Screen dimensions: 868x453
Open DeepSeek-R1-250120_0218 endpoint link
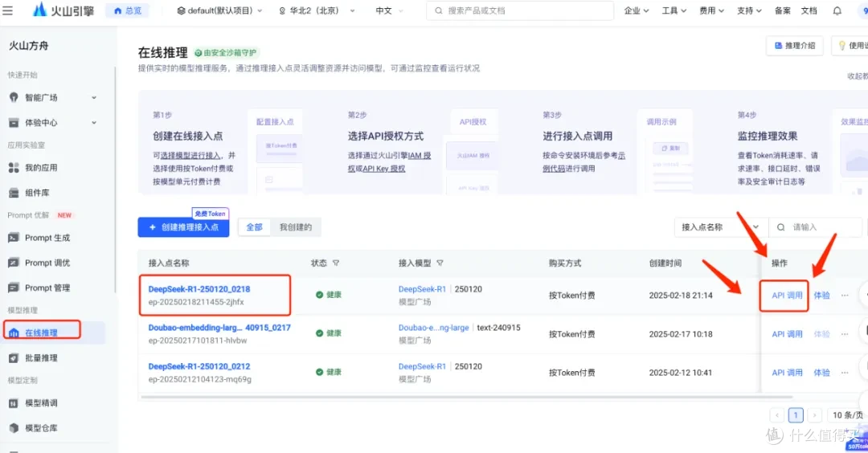tap(199, 288)
